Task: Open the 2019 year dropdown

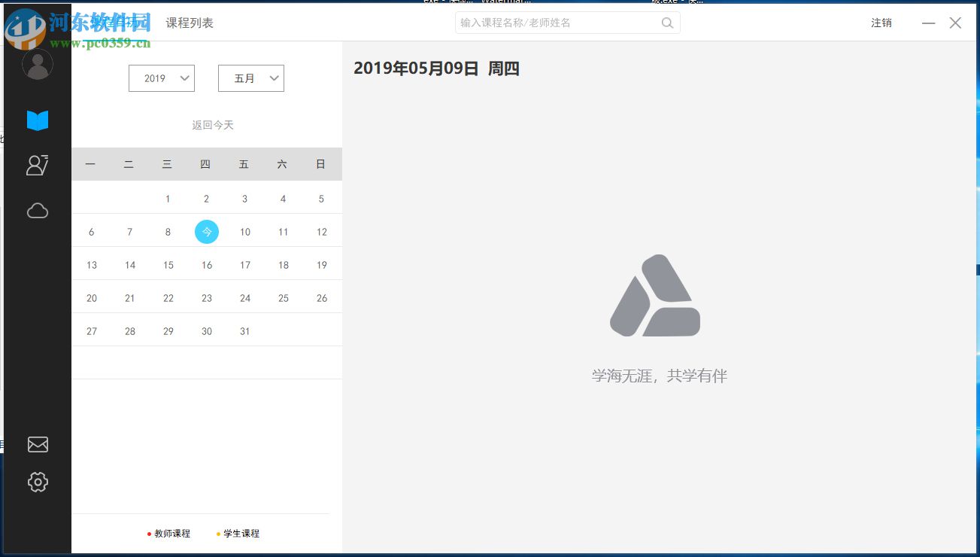Action: [x=162, y=78]
